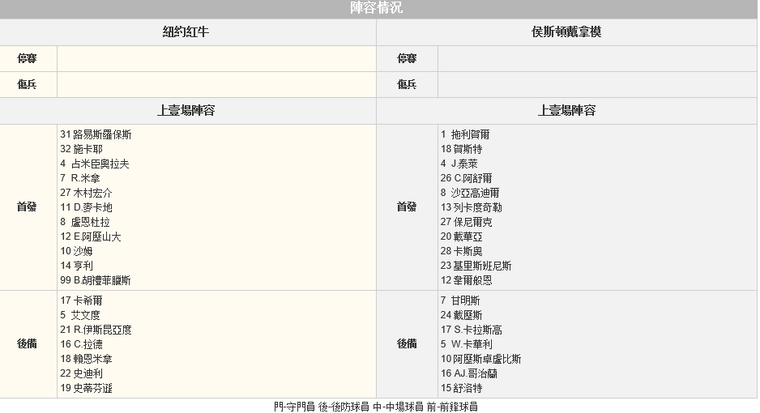Screen dimensions: 760x413
Task: Select the 侯斯頓戴拿模 team heading
Action: [566, 32]
